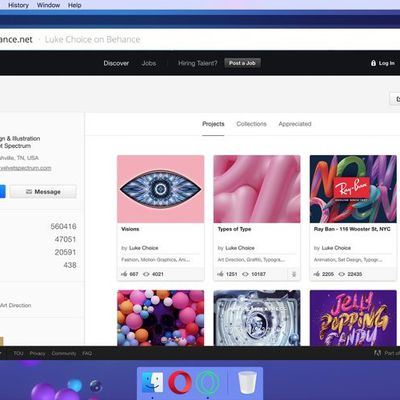400x400 pixels.
Task: Click the FAQ footer link
Action: (x=87, y=353)
